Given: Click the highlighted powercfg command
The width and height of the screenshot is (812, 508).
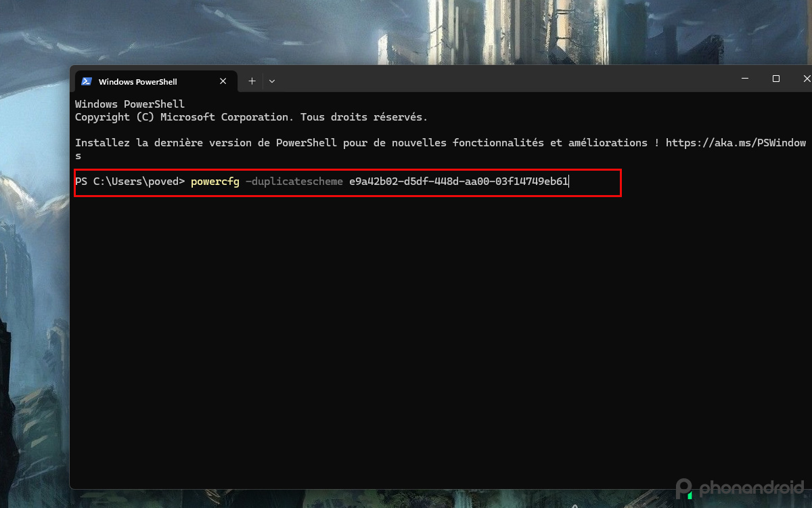Looking at the screenshot, I should [215, 182].
